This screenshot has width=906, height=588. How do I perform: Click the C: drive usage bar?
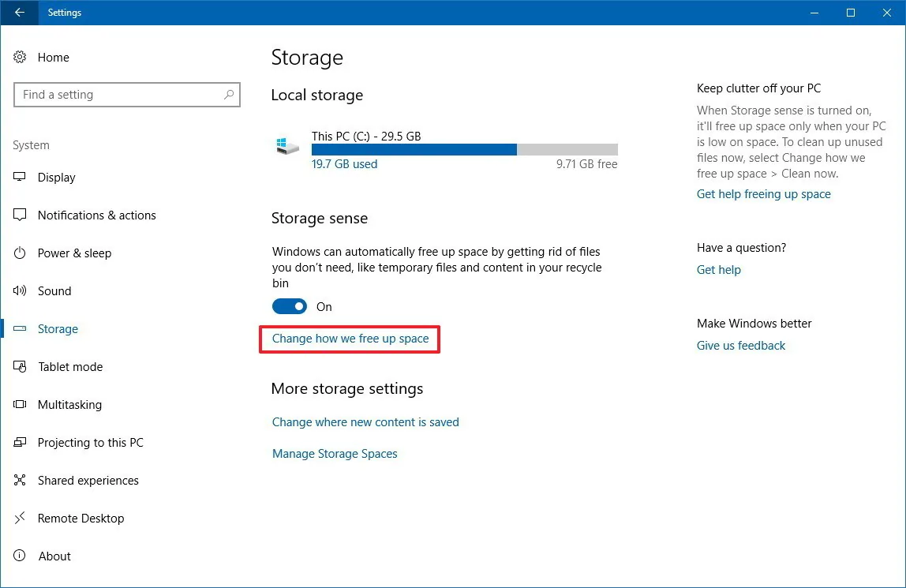click(x=465, y=150)
